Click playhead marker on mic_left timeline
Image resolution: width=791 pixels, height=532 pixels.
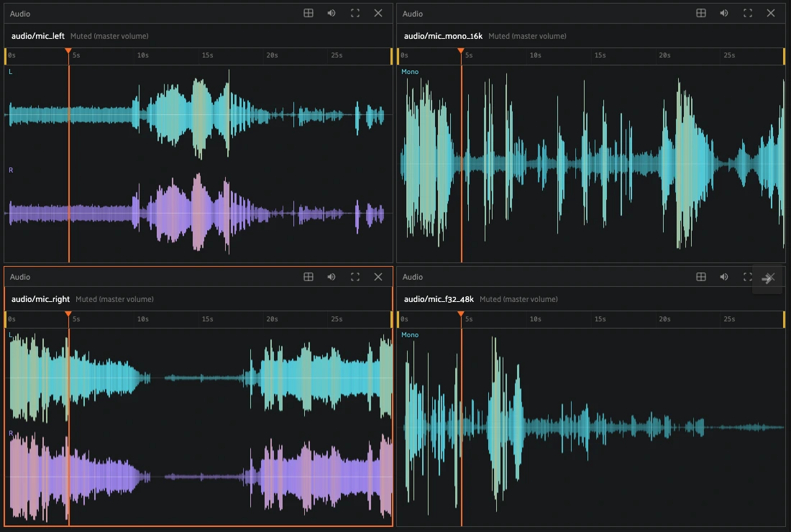68,52
